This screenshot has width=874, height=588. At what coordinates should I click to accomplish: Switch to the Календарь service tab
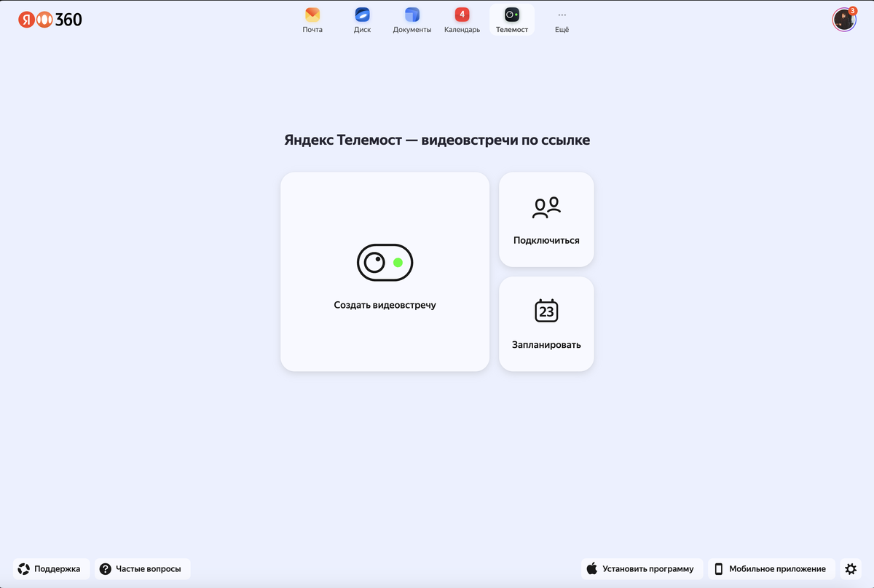461,20
